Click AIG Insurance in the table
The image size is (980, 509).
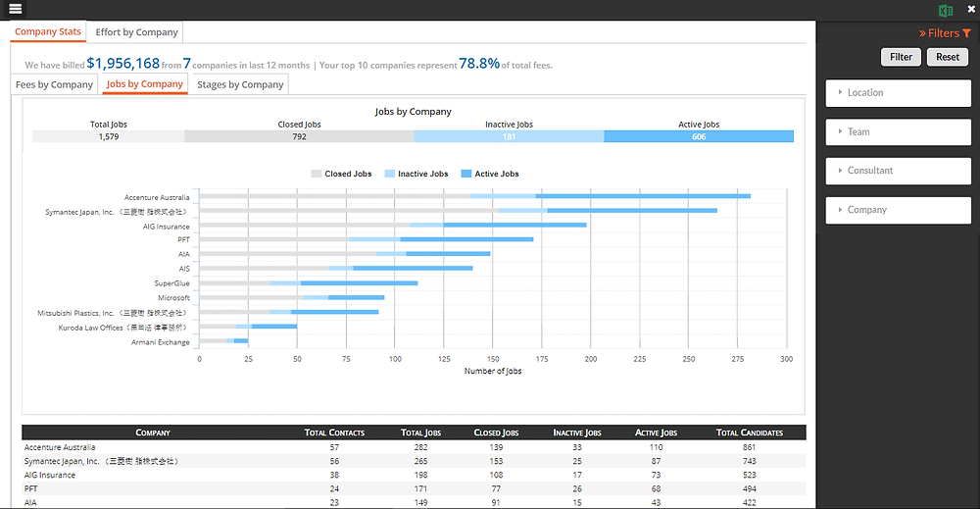point(49,476)
